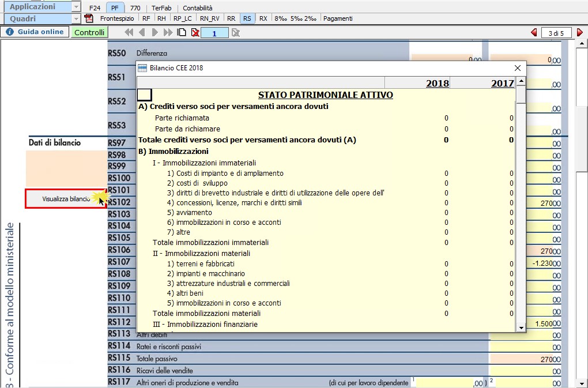Viewport: 588px width, 388px height.
Task: Select the 2017 column header
Action: coord(483,83)
